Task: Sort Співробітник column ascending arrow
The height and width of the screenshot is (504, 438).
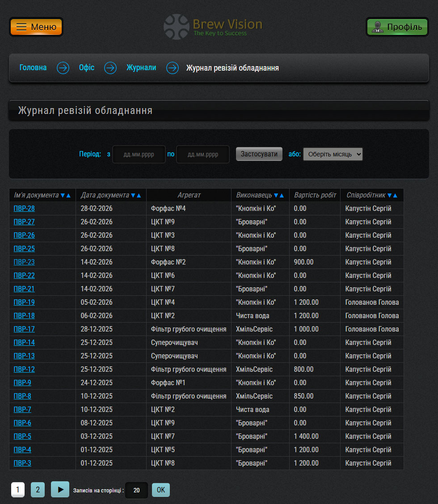Action: point(395,195)
